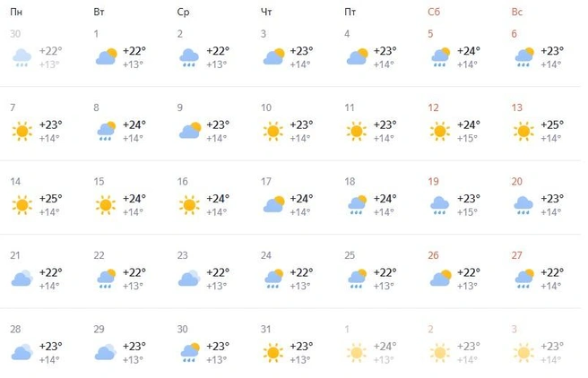This screenshot has width=588, height=378.
Task: Click the +24° temperature on day 5
Action: click(x=469, y=51)
